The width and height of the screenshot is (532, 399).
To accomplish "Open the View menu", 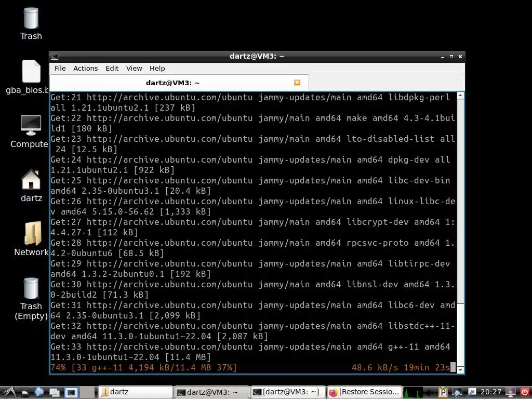I will (x=134, y=68).
